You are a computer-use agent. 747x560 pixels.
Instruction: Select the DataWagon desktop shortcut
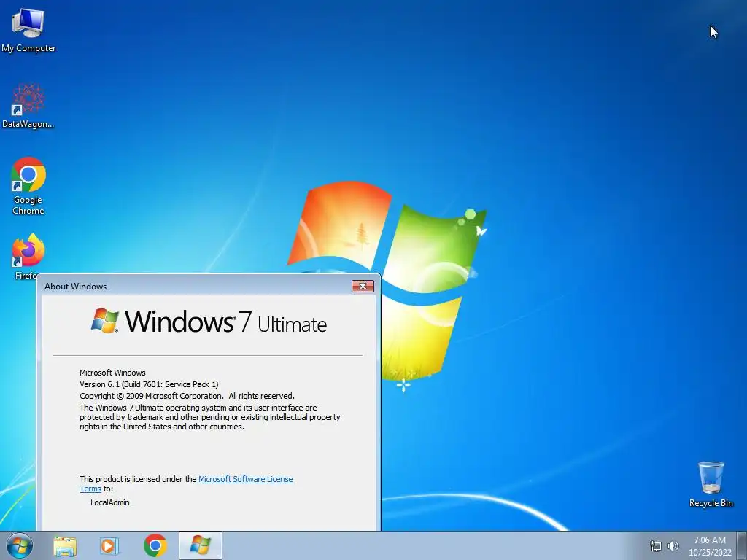pyautogui.click(x=28, y=106)
